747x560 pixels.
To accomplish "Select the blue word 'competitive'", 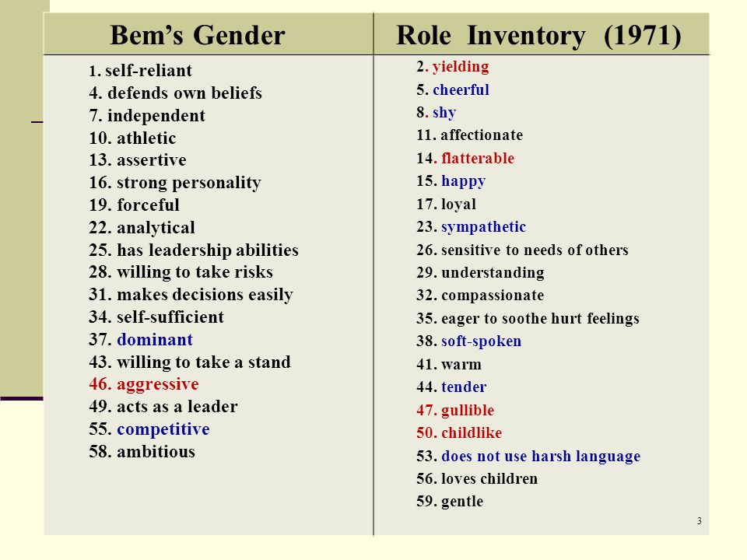I will (x=163, y=429).
